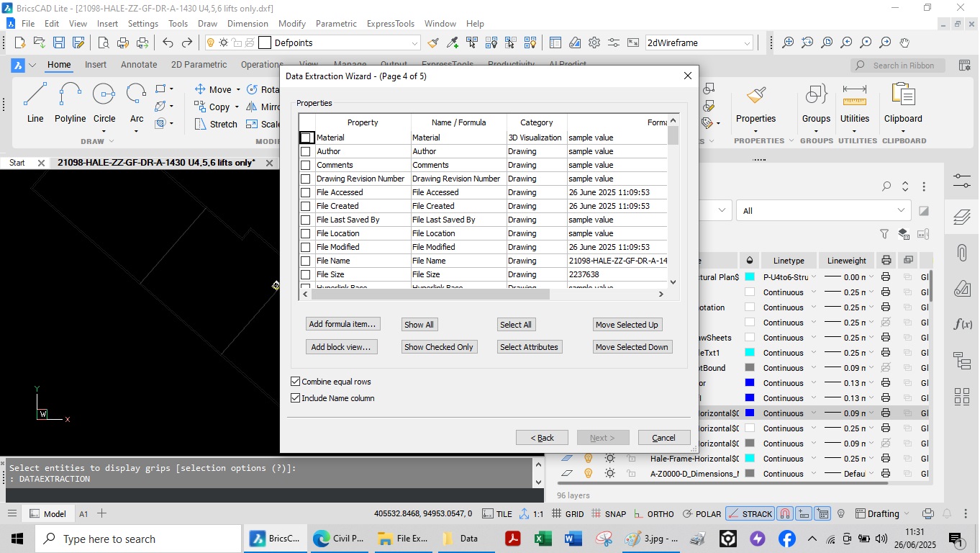980x553 pixels.
Task: Expand the PROPERTIES ribbon panel arrow
Action: pyautogui.click(x=791, y=141)
